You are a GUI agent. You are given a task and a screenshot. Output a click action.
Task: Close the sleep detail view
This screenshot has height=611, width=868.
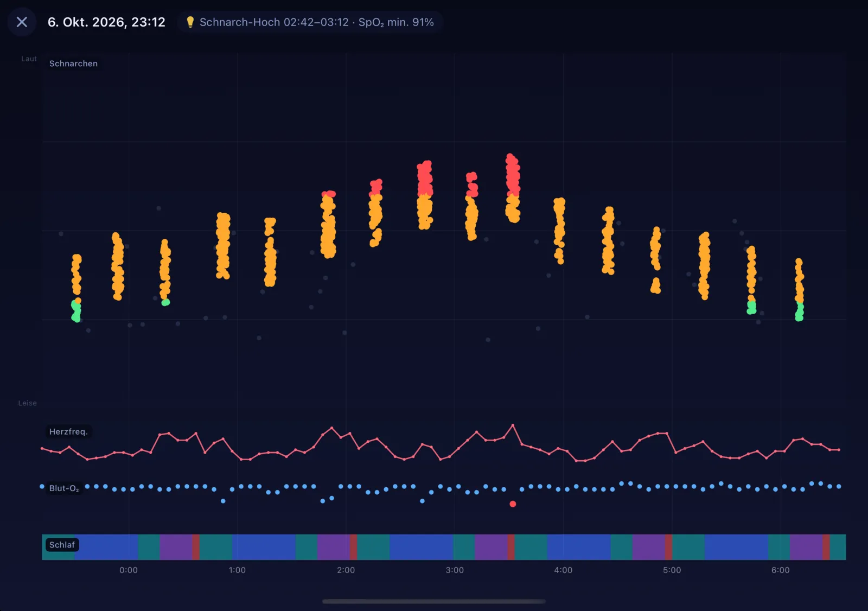pos(22,22)
